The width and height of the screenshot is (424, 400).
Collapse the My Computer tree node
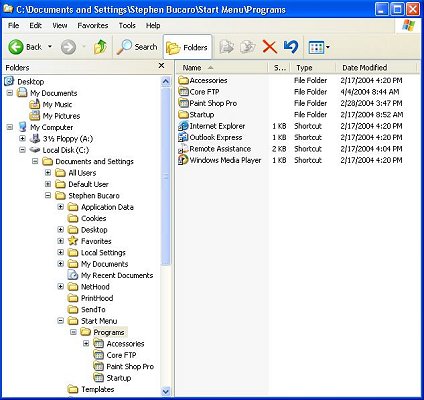point(10,127)
